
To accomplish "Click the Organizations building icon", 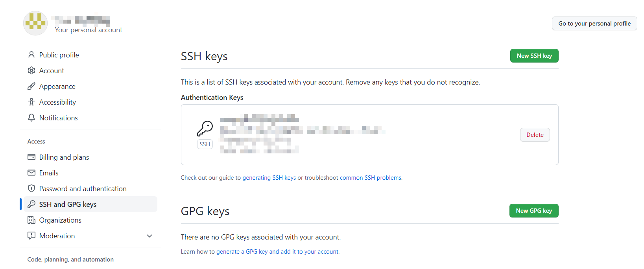I will [x=31, y=220].
